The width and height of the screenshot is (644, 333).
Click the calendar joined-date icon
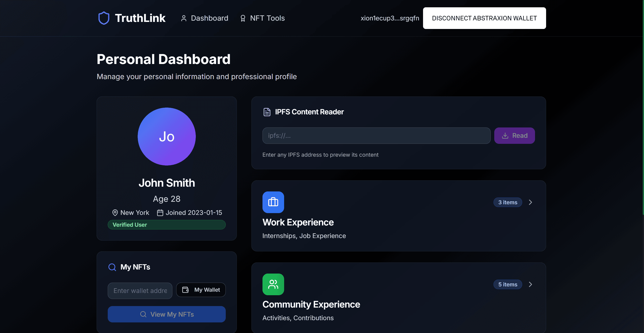(160, 213)
